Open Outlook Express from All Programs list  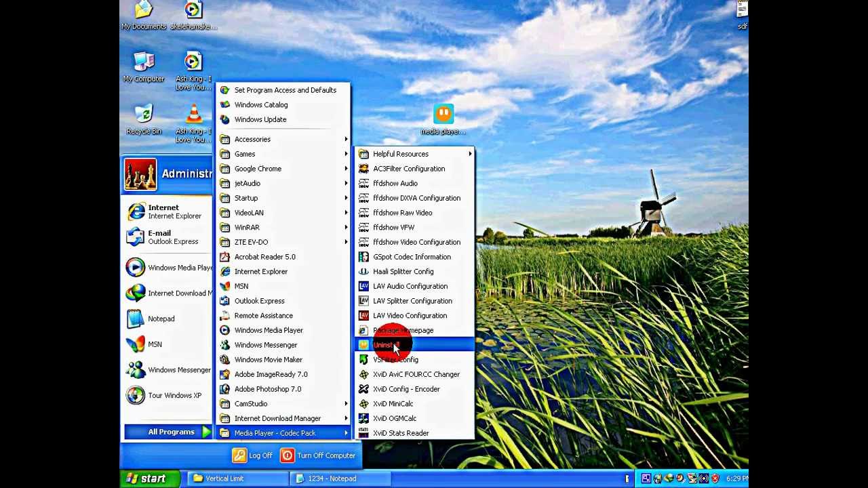pos(283,301)
